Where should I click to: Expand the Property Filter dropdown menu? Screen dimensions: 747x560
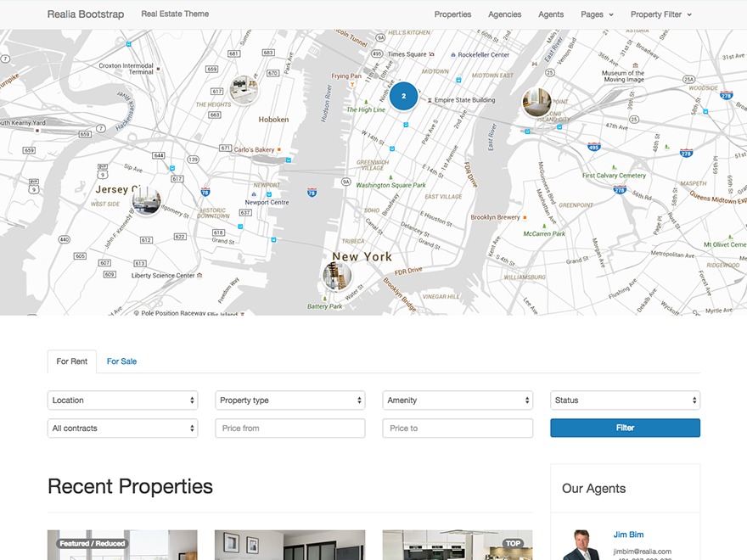[660, 14]
